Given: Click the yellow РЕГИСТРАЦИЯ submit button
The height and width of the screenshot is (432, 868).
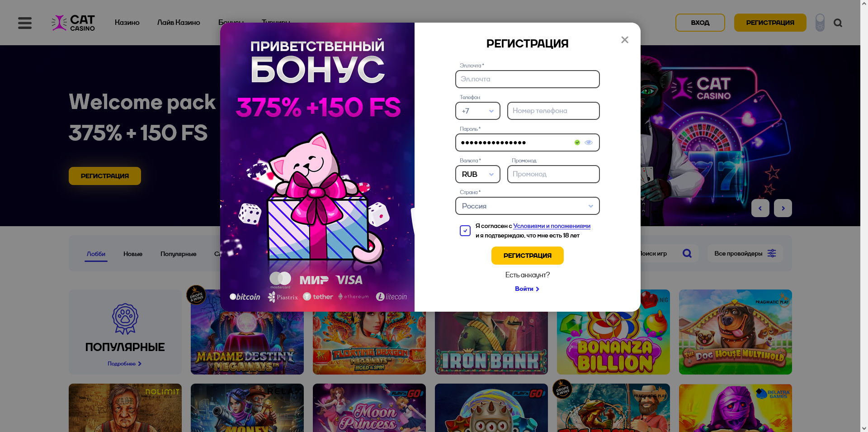Looking at the screenshot, I should [x=528, y=256].
